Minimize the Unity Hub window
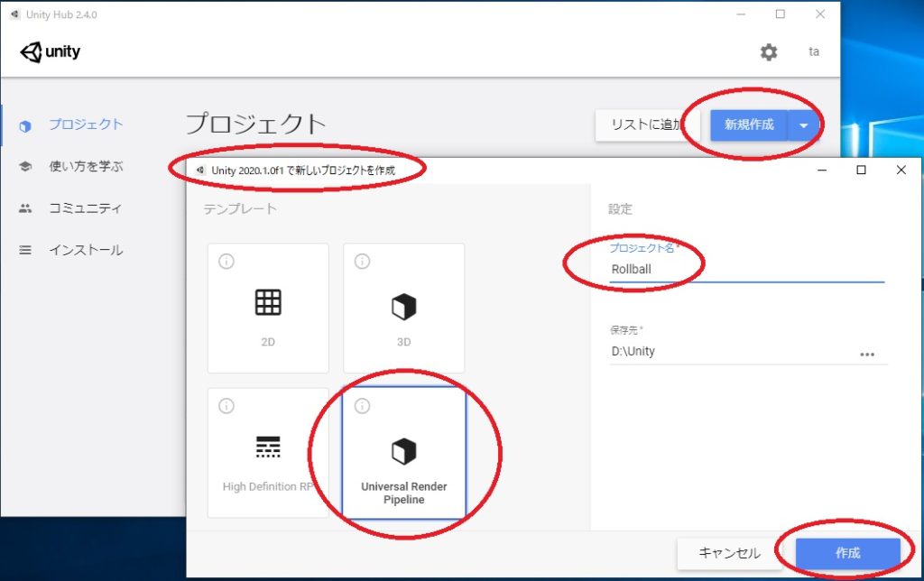 click(742, 14)
